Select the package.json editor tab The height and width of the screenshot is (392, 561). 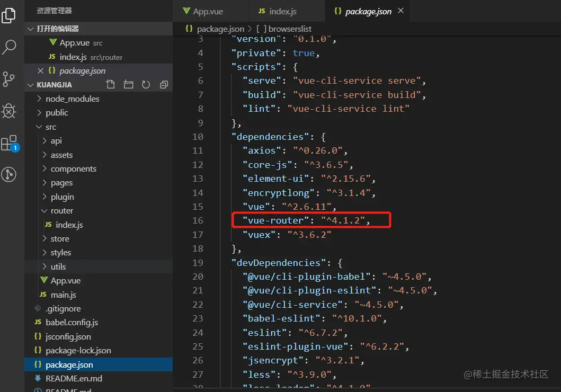coord(368,12)
